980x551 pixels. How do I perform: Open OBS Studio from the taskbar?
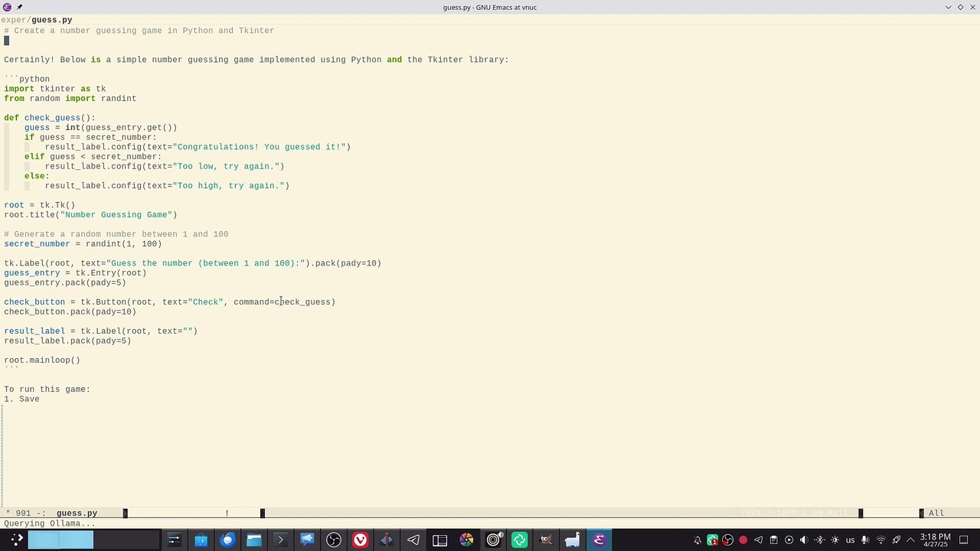point(334,540)
